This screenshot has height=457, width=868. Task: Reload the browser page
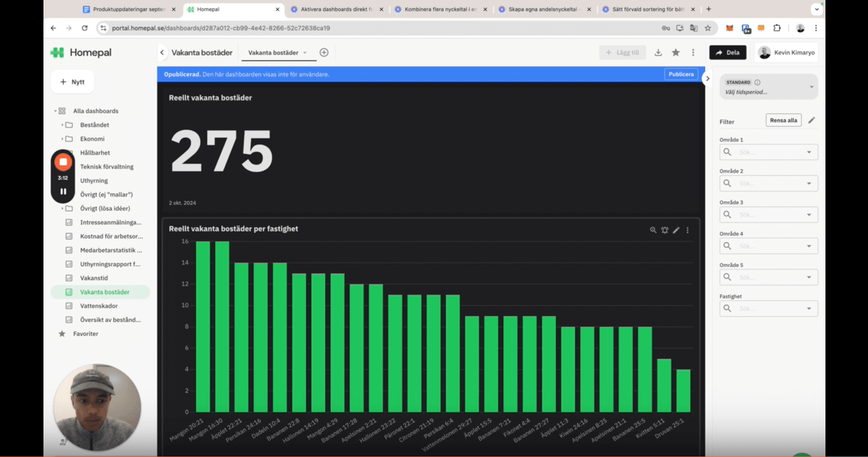[85, 28]
